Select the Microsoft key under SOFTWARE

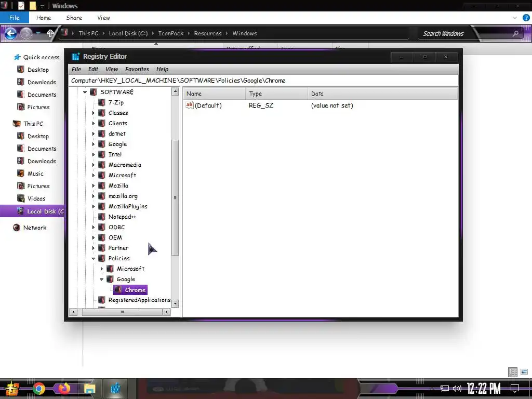122,175
